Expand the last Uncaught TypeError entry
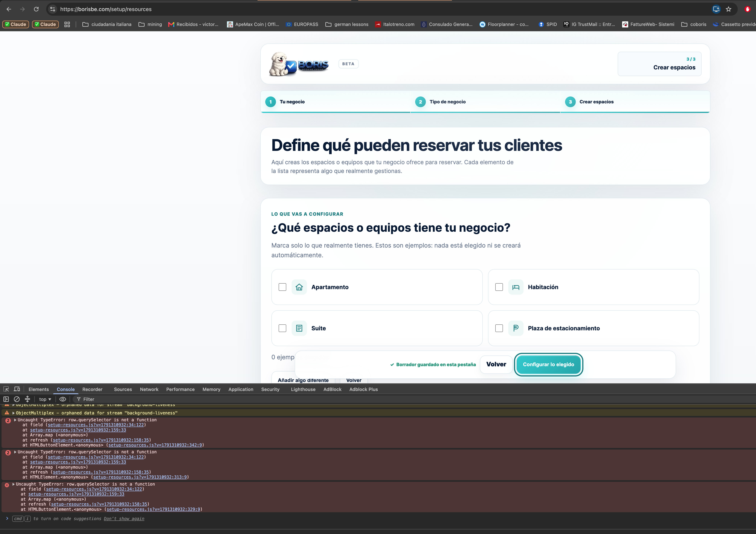This screenshot has width=756, height=534. click(x=14, y=484)
